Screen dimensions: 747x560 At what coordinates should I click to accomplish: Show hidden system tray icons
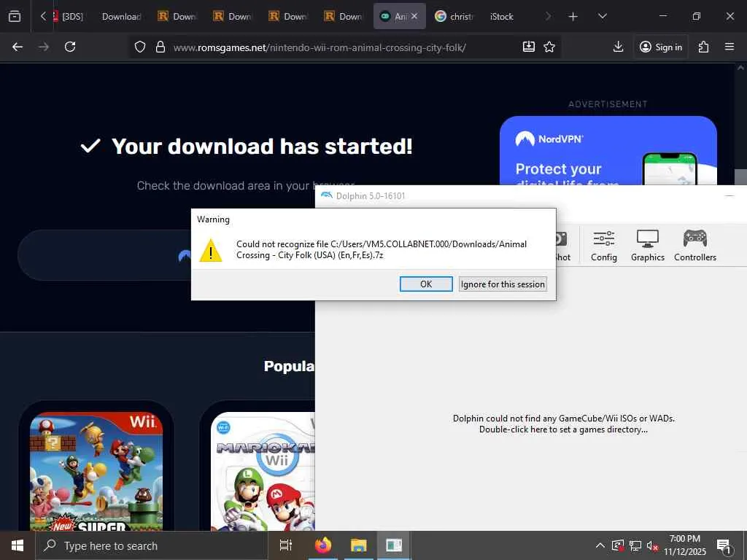(x=600, y=545)
